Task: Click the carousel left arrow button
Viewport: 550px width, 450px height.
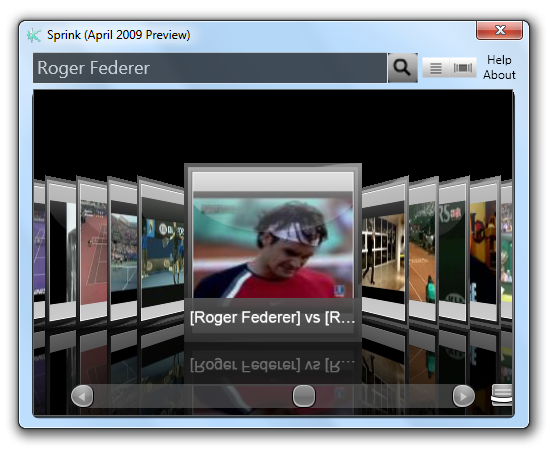Action: (x=82, y=396)
